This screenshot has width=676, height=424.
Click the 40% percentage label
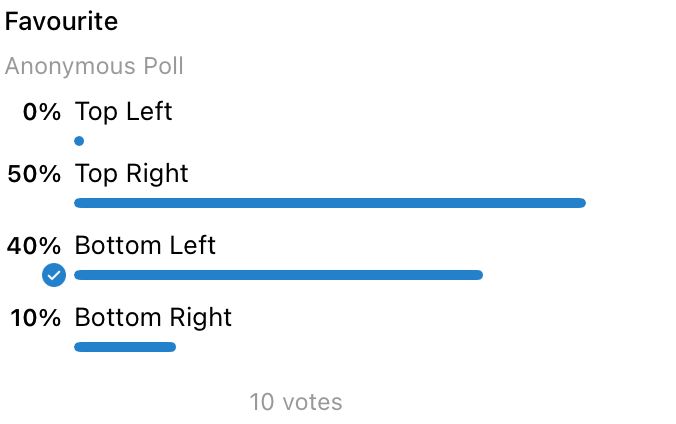click(x=34, y=246)
